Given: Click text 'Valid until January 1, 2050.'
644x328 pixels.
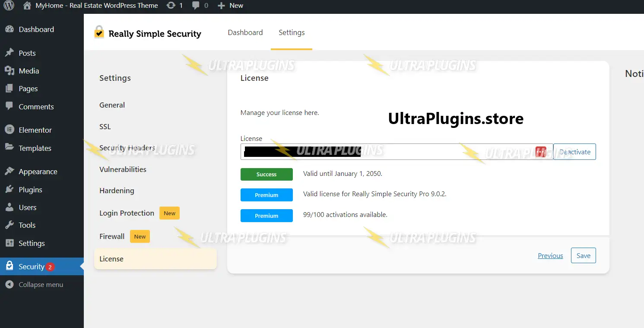Looking at the screenshot, I should (x=343, y=174).
